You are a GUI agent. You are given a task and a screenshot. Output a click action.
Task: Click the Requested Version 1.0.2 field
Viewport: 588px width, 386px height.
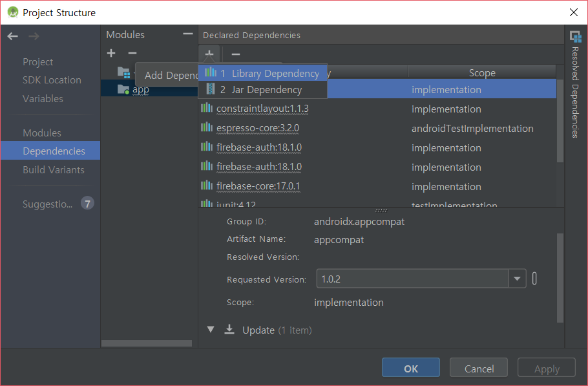(x=412, y=279)
